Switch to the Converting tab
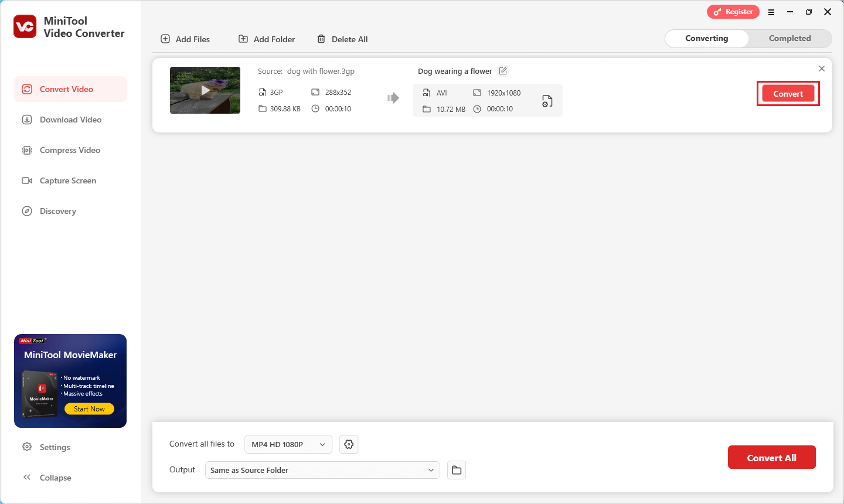Image resolution: width=844 pixels, height=504 pixels. (x=707, y=38)
